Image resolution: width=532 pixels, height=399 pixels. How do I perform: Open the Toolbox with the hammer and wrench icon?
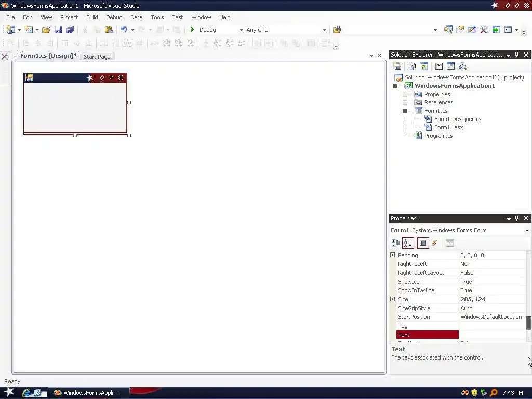pyautogui.click(x=484, y=30)
